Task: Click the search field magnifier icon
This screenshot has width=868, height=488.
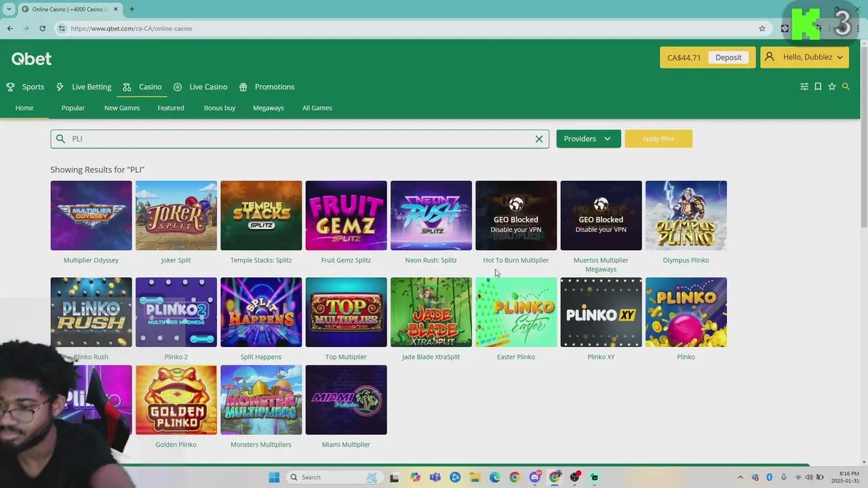Action: click(x=61, y=139)
